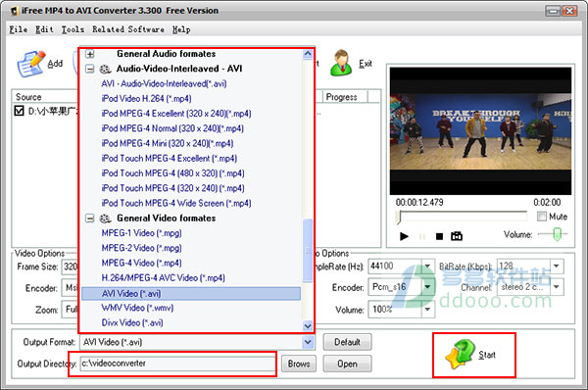Select MPEG-2 Video (*.mpg)
The height and width of the screenshot is (390, 588).
141,248
